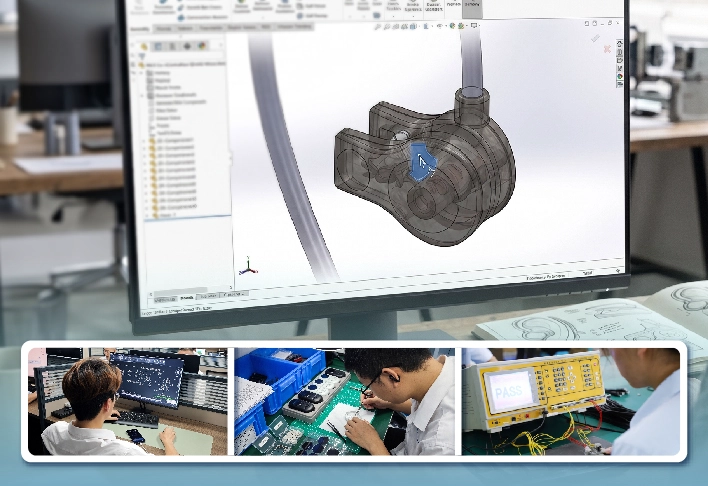Open dropdown arrow beside Display Style icon

[x=433, y=26]
